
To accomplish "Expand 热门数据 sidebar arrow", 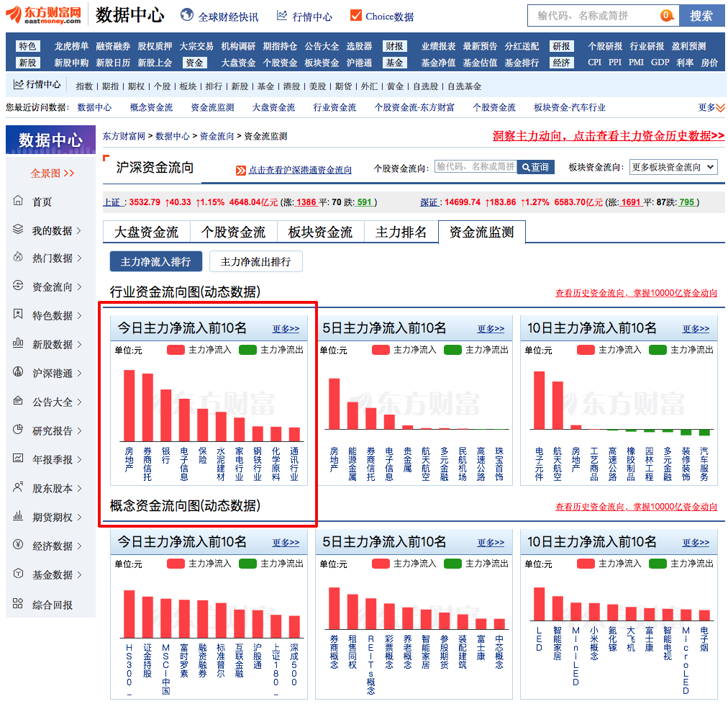I will click(x=78, y=258).
